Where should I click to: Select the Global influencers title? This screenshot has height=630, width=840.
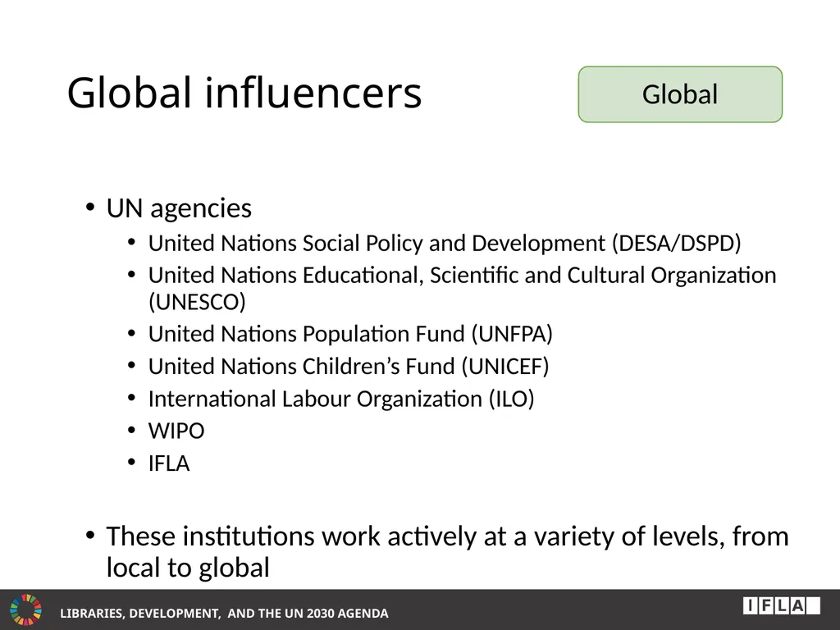point(244,94)
